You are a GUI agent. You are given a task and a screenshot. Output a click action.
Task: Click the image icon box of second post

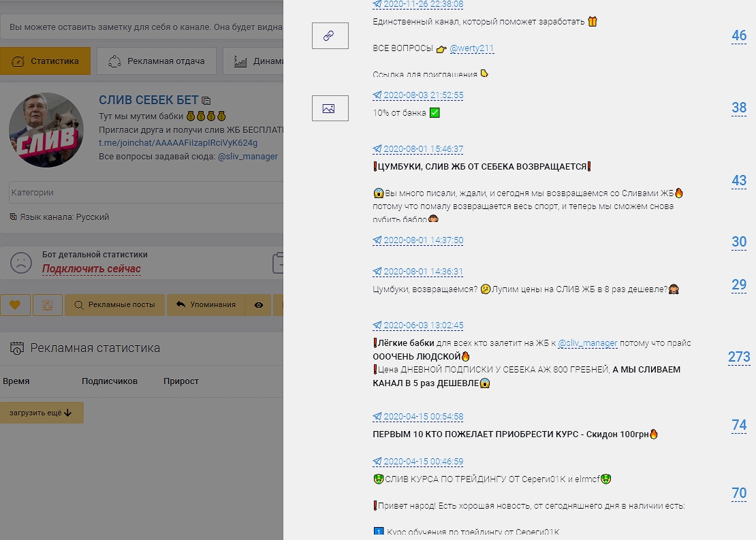pos(330,108)
